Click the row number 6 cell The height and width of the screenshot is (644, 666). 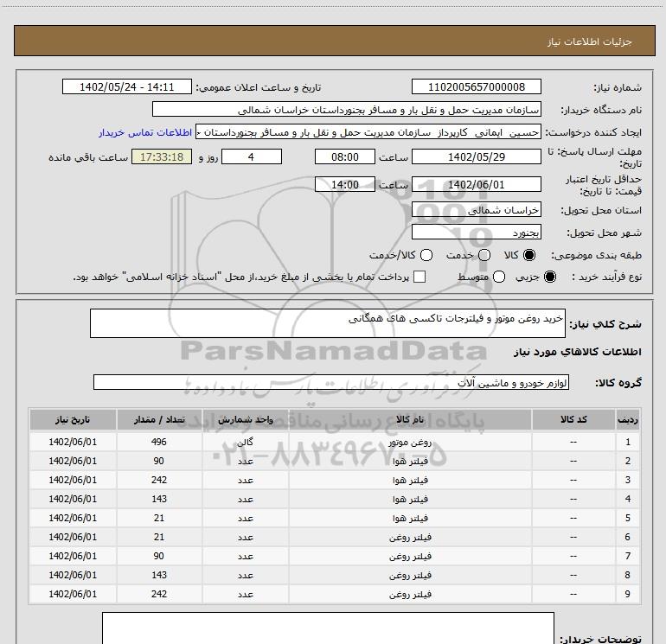click(x=628, y=537)
